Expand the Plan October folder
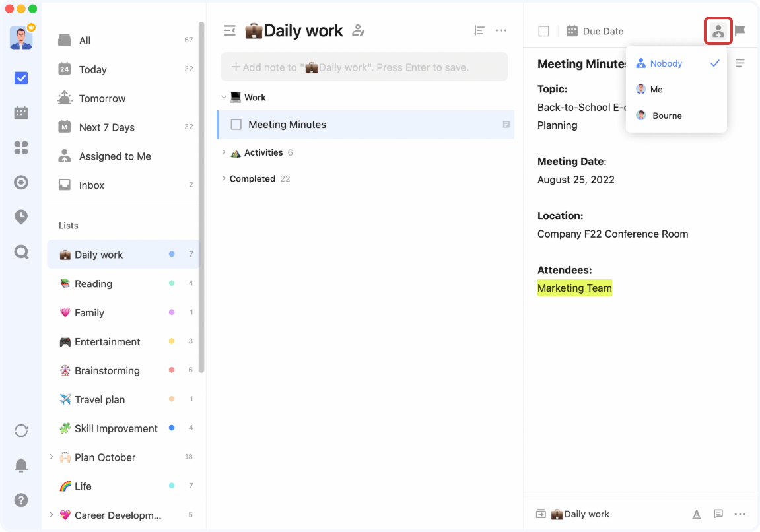The image size is (760, 532). [52, 457]
